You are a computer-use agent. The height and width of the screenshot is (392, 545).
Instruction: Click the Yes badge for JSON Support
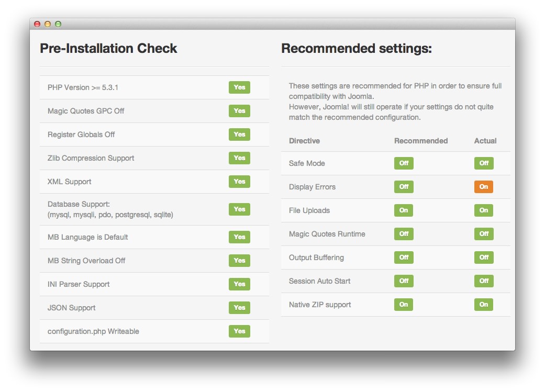(239, 308)
